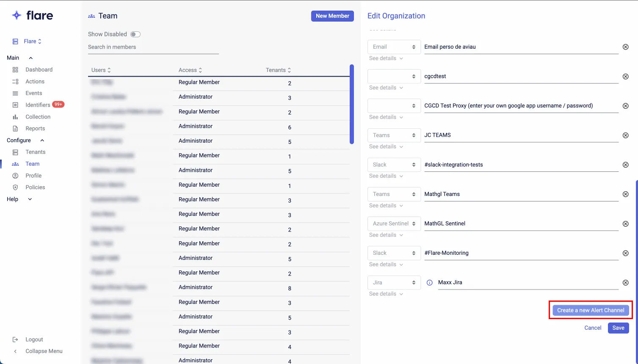Click the team table vertical scrollbar
Image resolution: width=638 pixels, height=364 pixels.
pyautogui.click(x=351, y=104)
